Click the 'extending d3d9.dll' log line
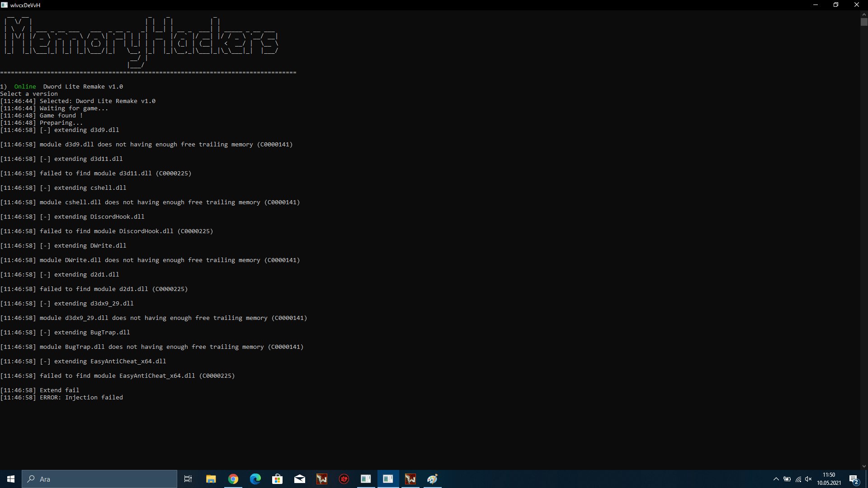The height and width of the screenshot is (488, 868). point(60,130)
